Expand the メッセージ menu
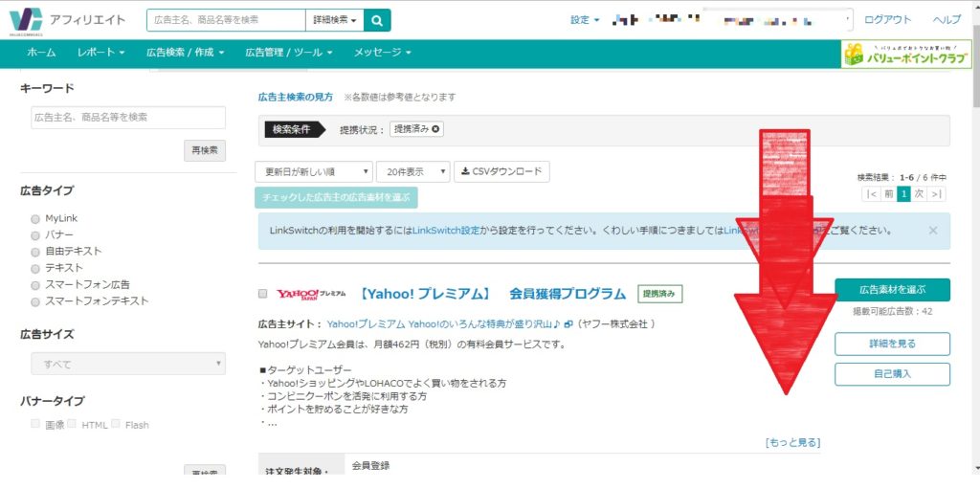Screen dimensions: 980x489 tap(382, 53)
